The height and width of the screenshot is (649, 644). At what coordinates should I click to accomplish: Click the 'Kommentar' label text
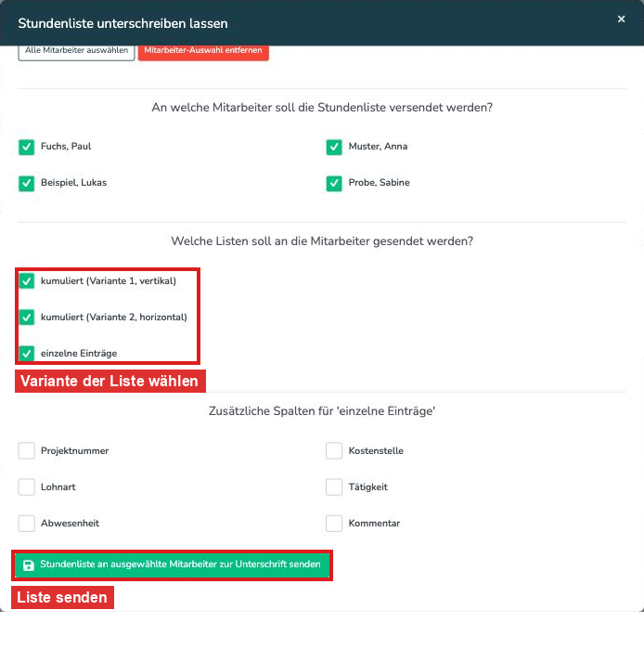point(374,523)
